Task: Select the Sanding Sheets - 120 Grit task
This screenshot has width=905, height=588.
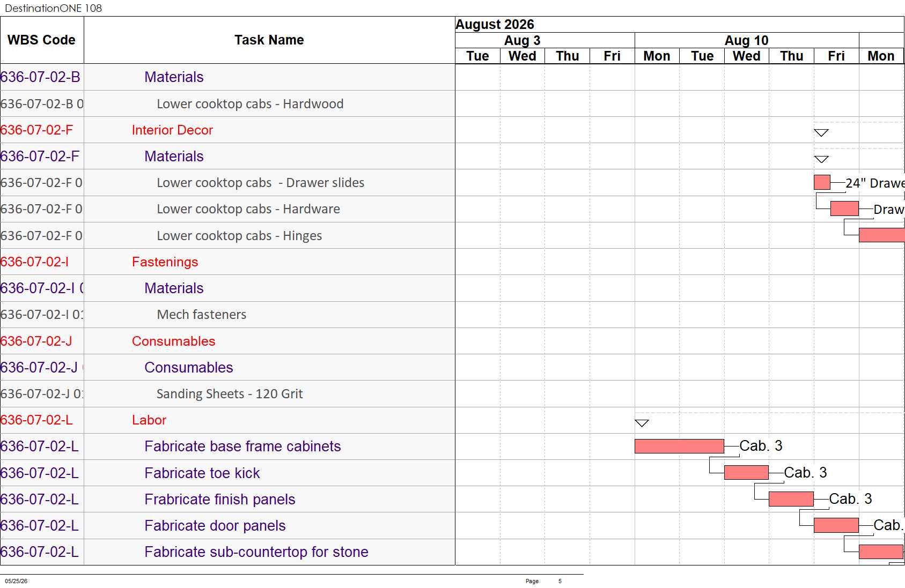Action: coord(230,394)
